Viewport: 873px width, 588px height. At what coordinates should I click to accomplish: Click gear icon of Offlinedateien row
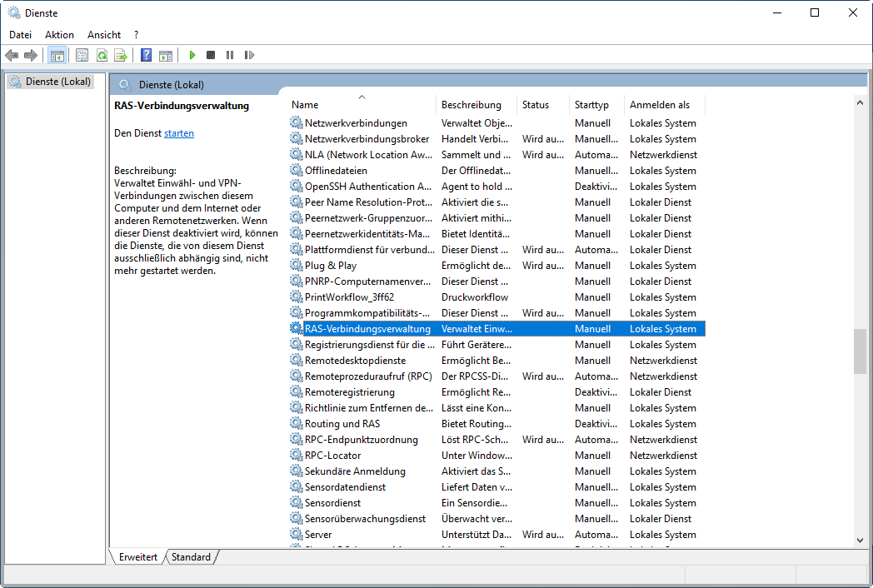coord(297,169)
